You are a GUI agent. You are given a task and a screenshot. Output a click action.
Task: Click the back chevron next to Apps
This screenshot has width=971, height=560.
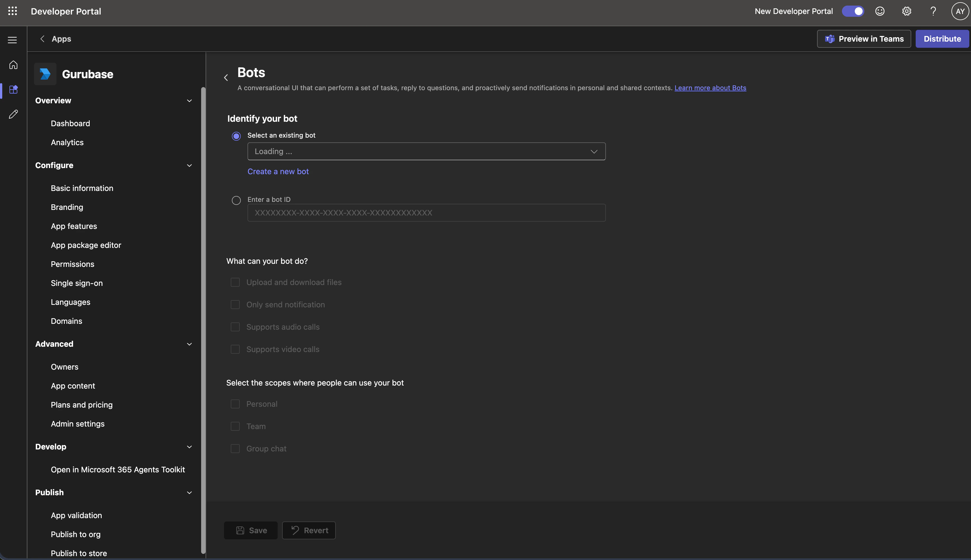pyautogui.click(x=42, y=39)
